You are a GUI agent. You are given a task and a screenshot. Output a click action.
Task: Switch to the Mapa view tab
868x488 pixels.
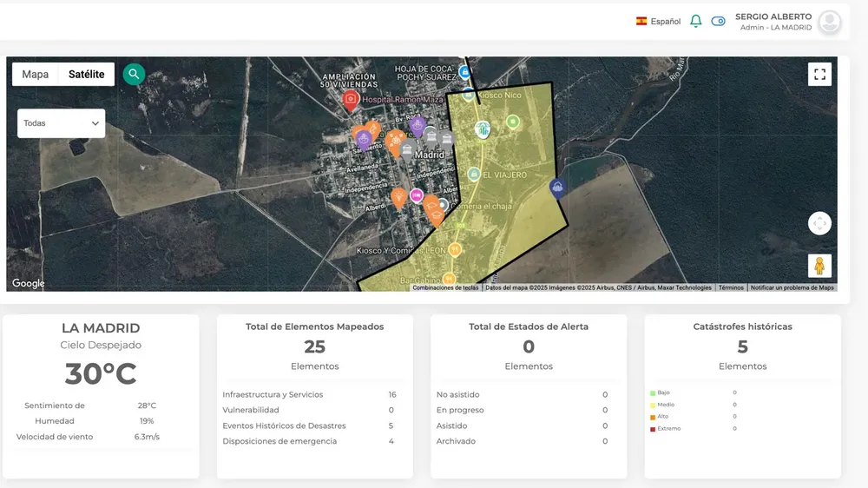click(x=36, y=75)
